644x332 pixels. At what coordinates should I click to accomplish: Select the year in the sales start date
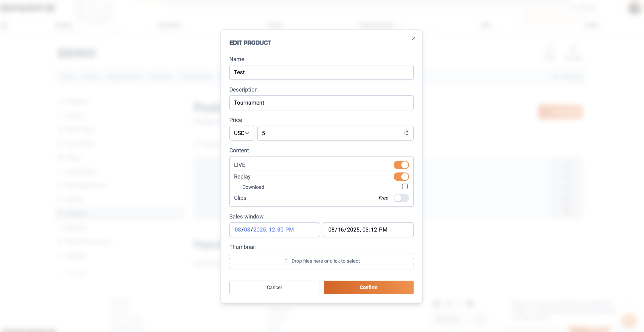coord(259,230)
